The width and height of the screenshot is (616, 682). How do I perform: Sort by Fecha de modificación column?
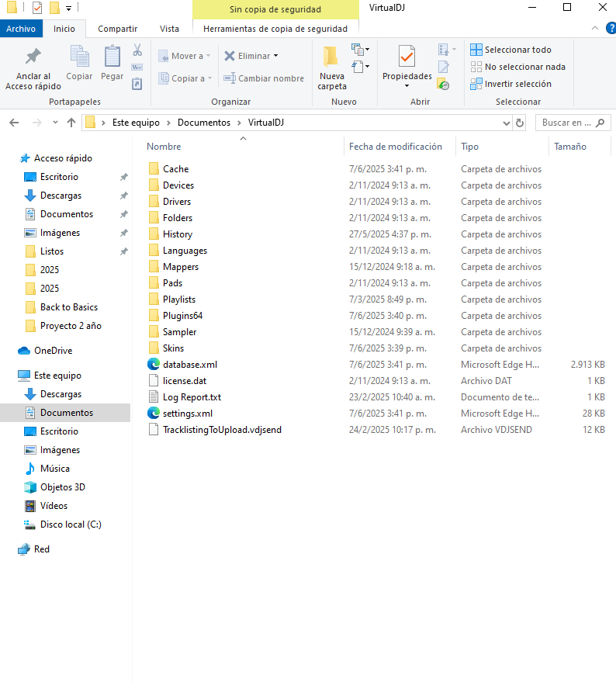tap(396, 147)
